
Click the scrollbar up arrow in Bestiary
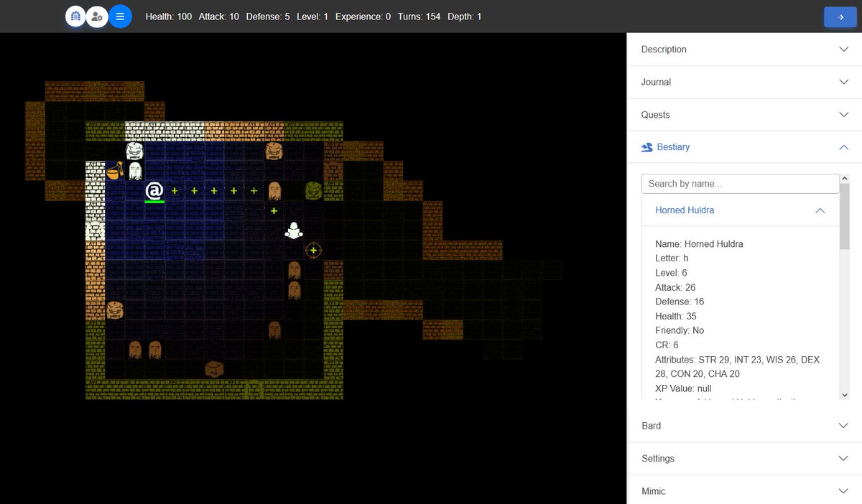click(x=845, y=178)
